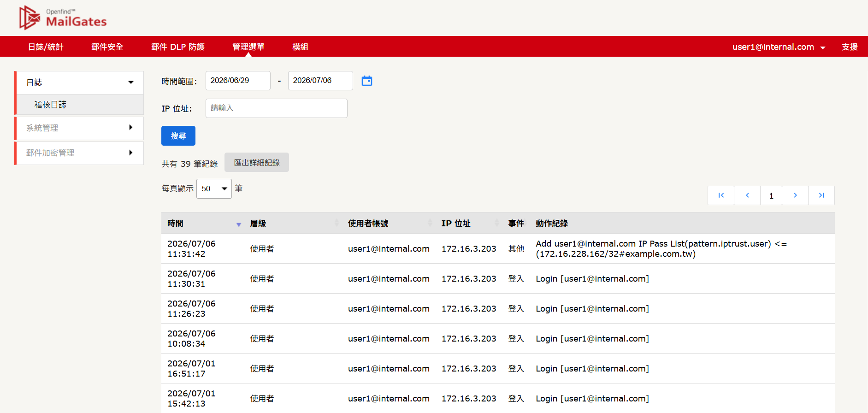The width and height of the screenshot is (868, 413).
Task: Collapse the 日誌 sidebar section
Action: [79, 83]
